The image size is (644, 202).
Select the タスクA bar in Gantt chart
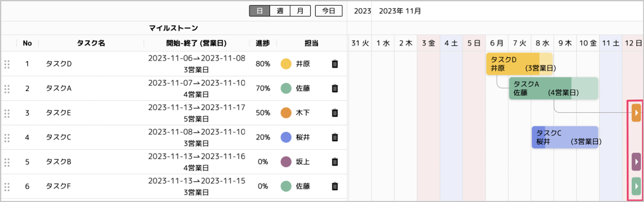tap(554, 88)
